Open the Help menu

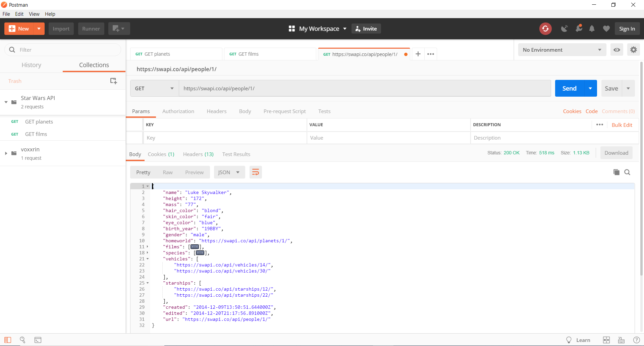(x=50, y=14)
